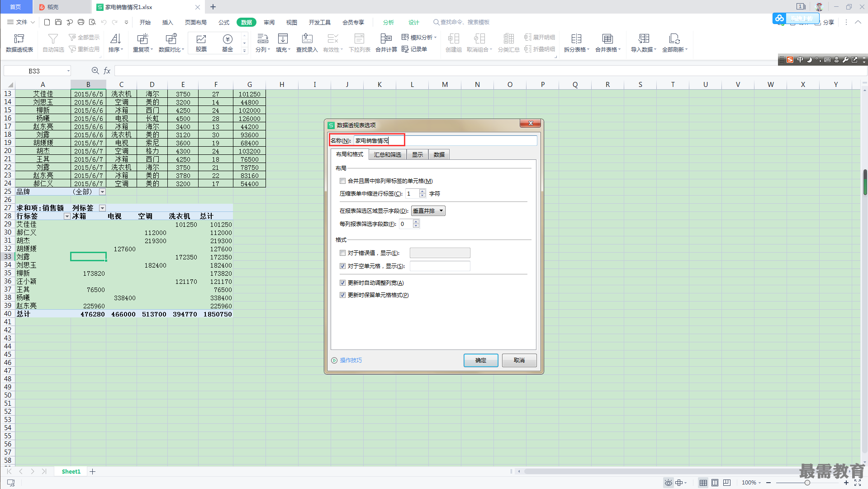The height and width of the screenshot is (489, 868).
Task: Click 确定 to confirm the dialog
Action: click(481, 360)
